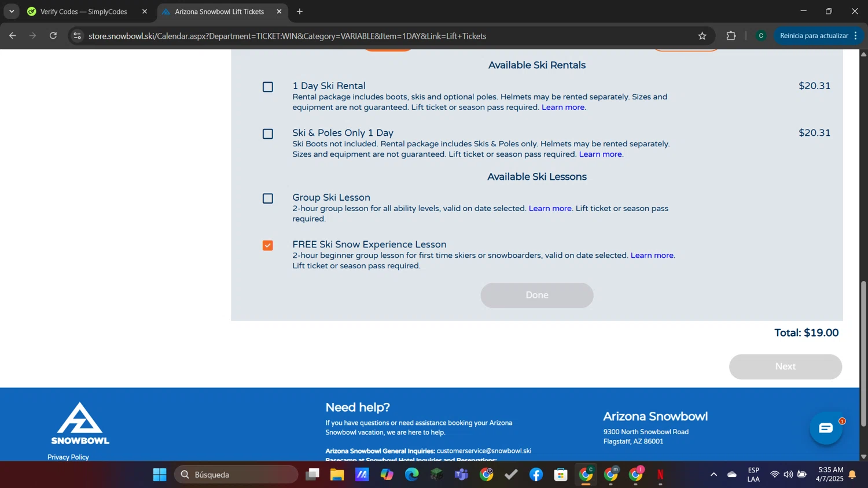Screen dimensions: 868x488
Task: Open File Explorer from taskbar
Action: (x=337, y=475)
